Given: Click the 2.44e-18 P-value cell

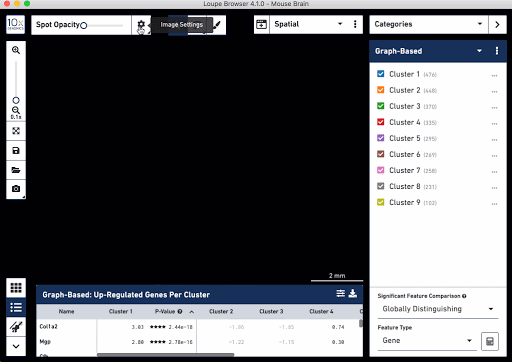Looking at the screenshot, I should pos(180,327).
